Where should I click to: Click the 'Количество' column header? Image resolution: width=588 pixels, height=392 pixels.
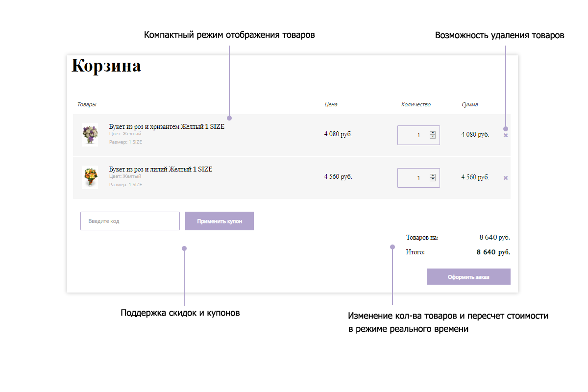(x=416, y=104)
